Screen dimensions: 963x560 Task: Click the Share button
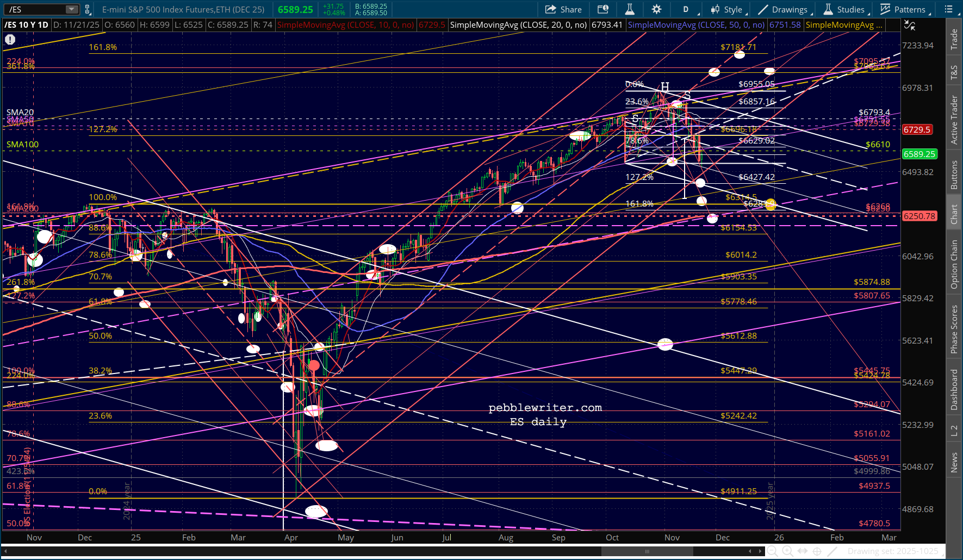[x=564, y=9]
